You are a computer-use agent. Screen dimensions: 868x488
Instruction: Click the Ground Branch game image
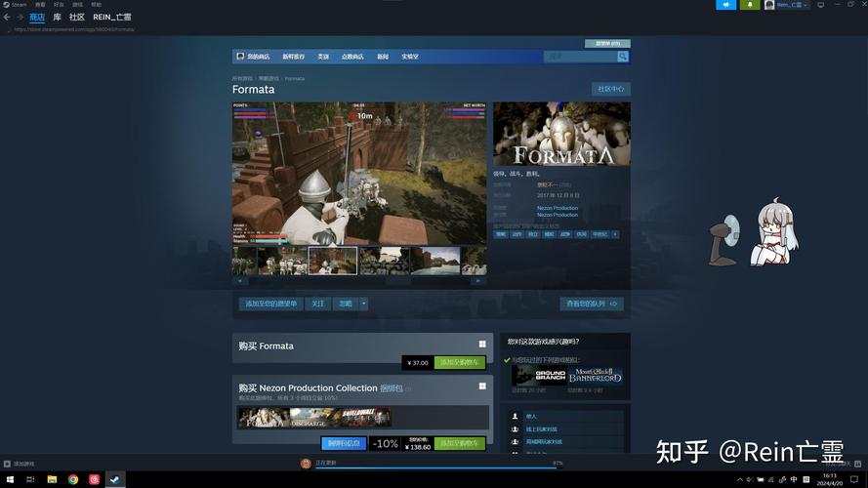tap(539, 376)
